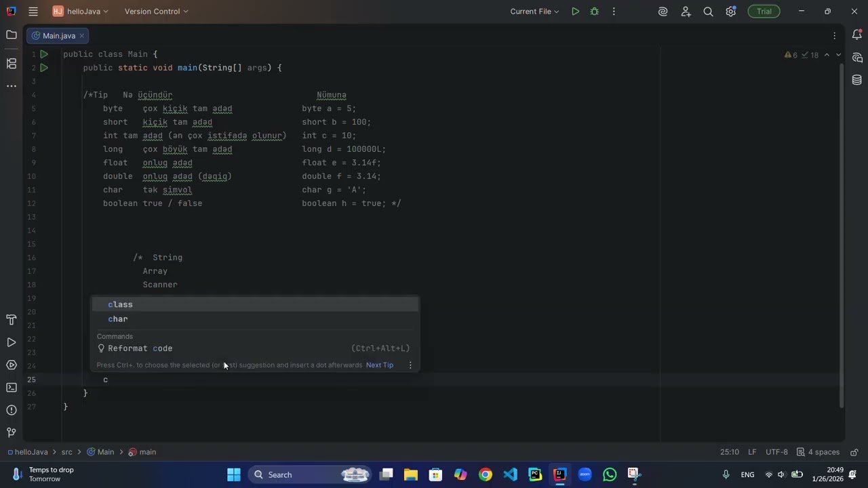
Task: Open the Git tool window
Action: coord(12,432)
